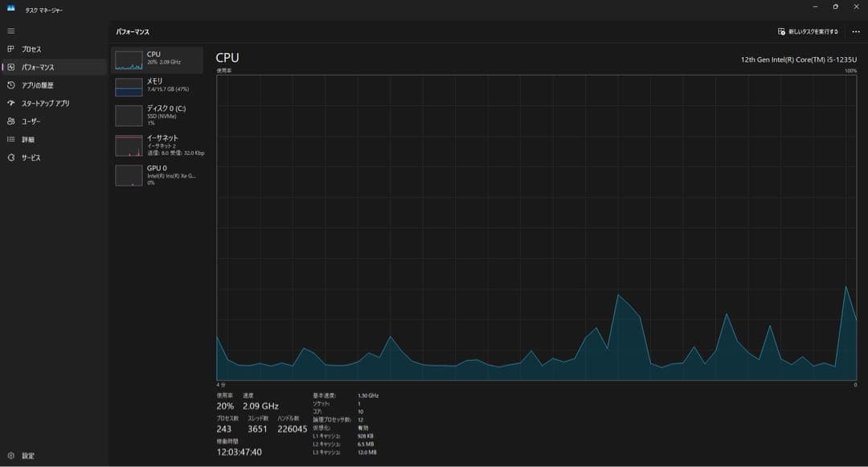Open the three-dot more options menu
This screenshot has height=467, width=868.
pos(855,32)
